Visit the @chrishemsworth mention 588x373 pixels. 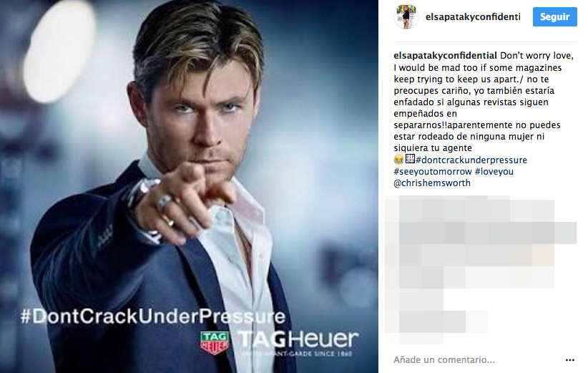click(432, 183)
